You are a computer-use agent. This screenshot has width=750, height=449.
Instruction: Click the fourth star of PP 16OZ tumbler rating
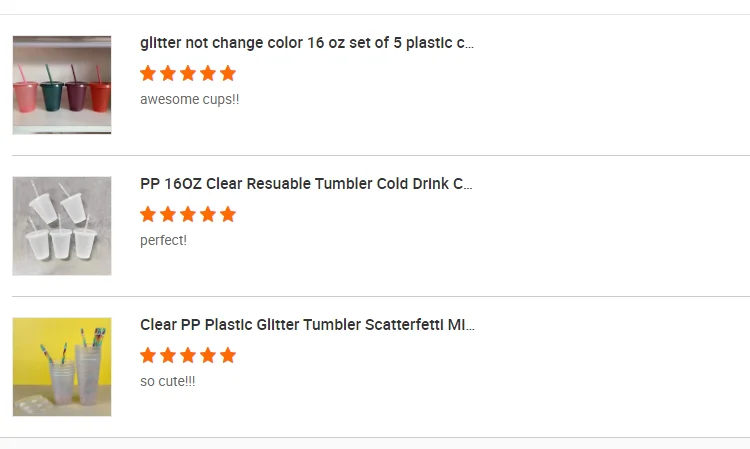(208, 214)
